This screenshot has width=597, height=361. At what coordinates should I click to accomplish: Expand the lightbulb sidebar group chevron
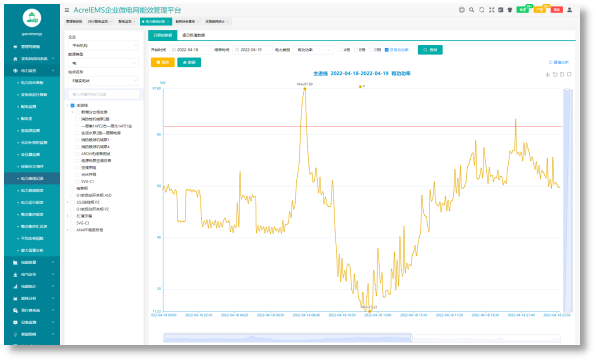click(53, 334)
